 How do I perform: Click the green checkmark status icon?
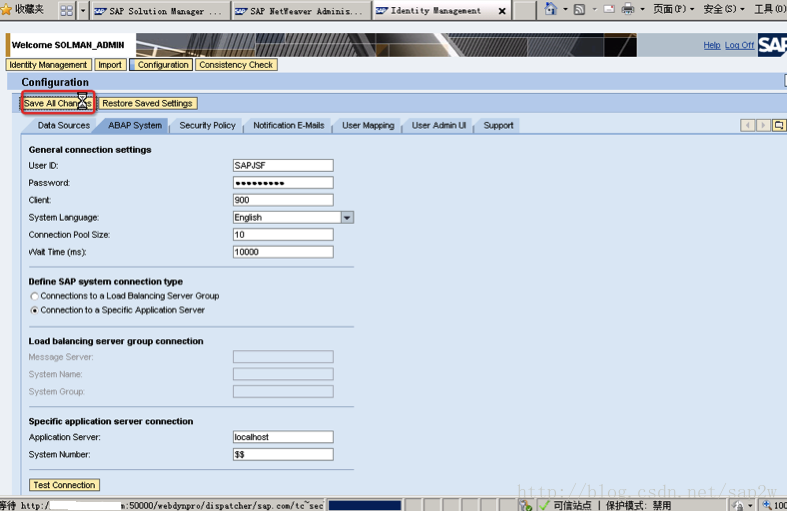click(x=544, y=505)
